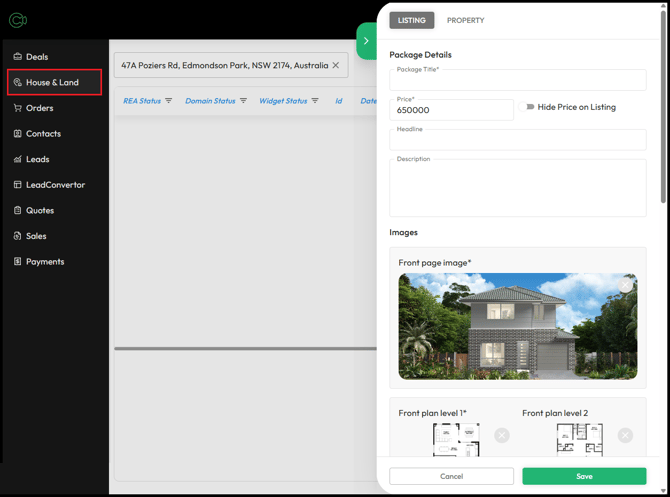Click the Payments icon in sidebar
670x497 pixels.
tap(18, 261)
